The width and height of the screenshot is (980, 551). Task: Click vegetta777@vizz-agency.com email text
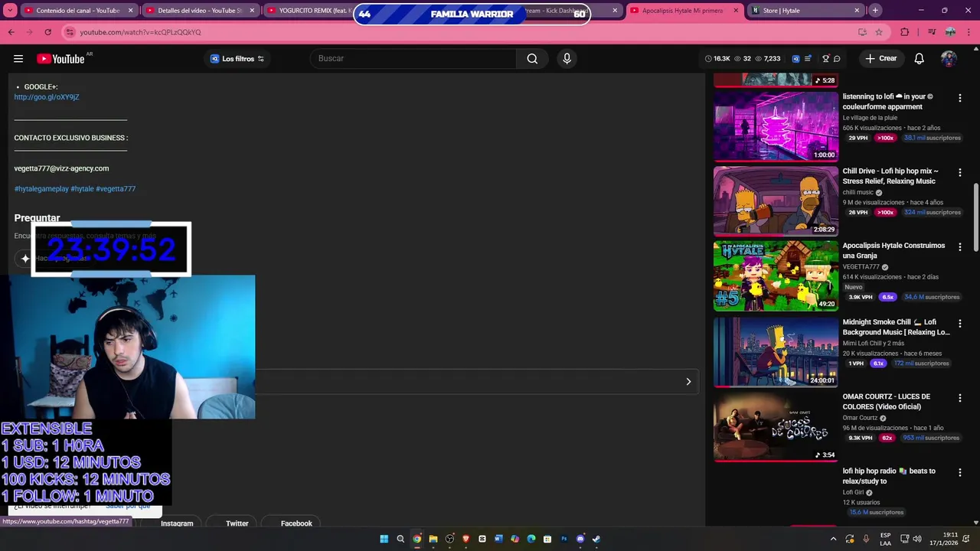pyautogui.click(x=61, y=168)
